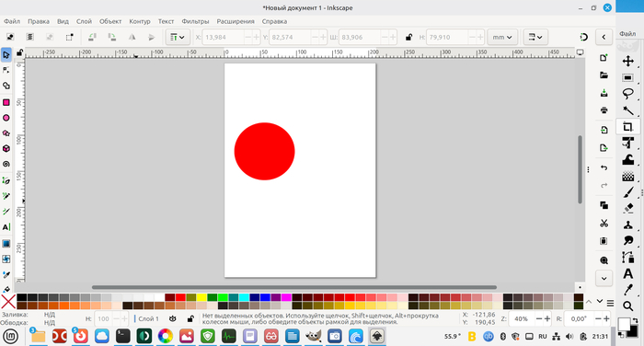This screenshot has width=644, height=346.
Task: Increase canvas rotation with plus button
Action: coord(606,318)
